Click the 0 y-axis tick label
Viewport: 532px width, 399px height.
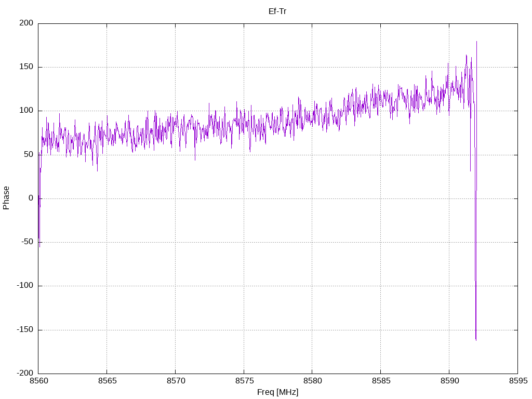click(31, 198)
